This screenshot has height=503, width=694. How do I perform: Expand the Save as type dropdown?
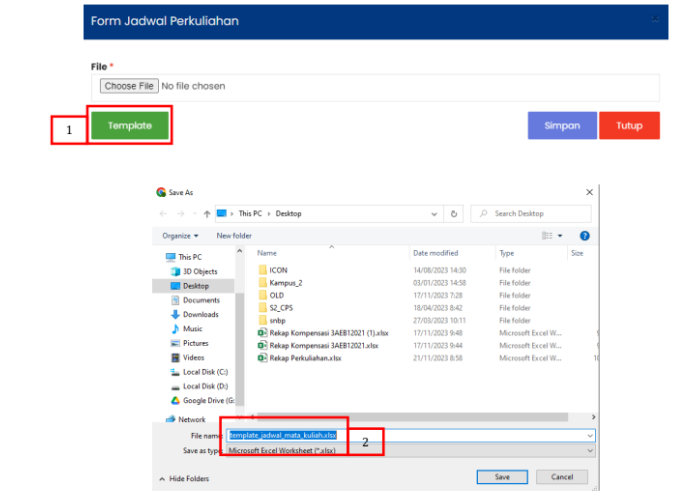coord(590,451)
